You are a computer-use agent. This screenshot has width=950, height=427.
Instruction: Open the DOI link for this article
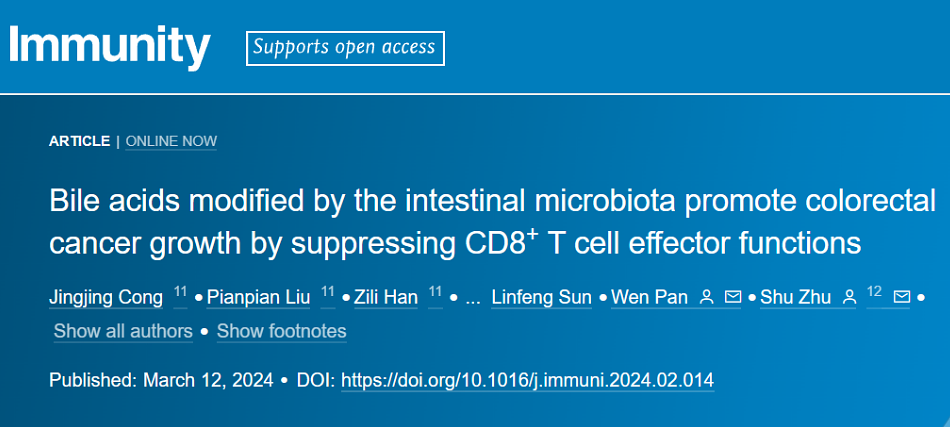pos(528,381)
